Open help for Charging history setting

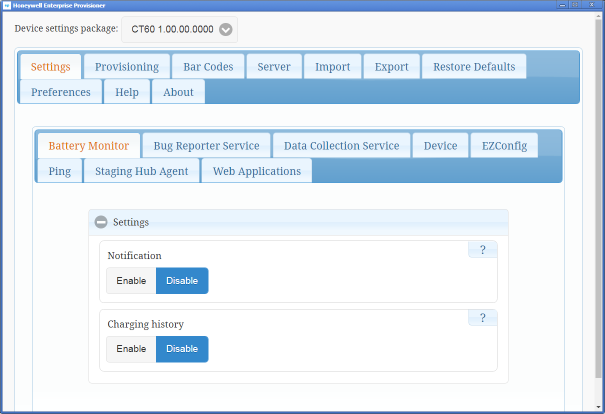click(482, 318)
